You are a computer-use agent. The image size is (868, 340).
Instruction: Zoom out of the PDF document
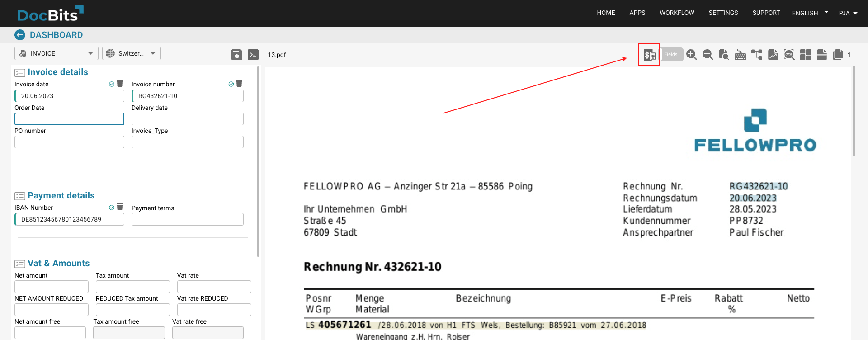(x=708, y=55)
